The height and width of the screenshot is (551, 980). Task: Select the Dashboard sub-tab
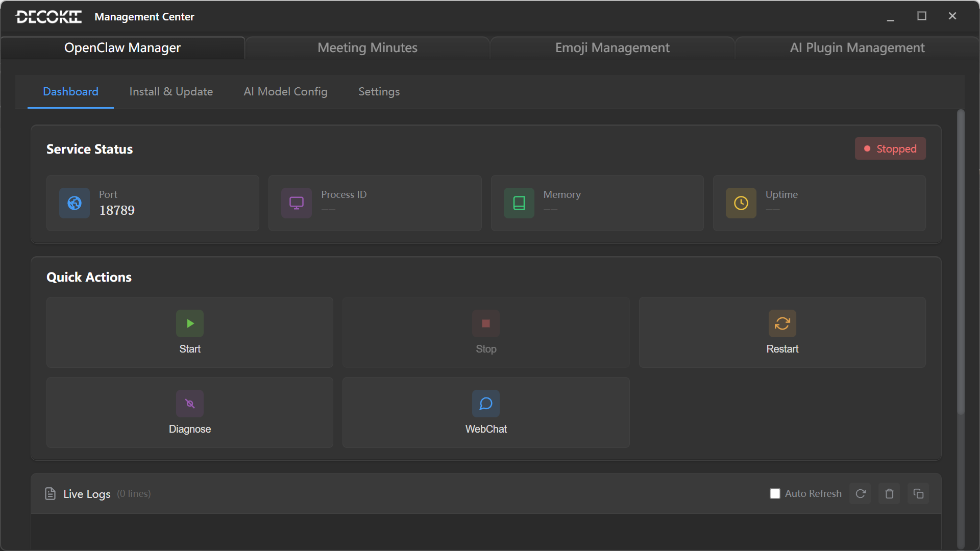click(70, 92)
